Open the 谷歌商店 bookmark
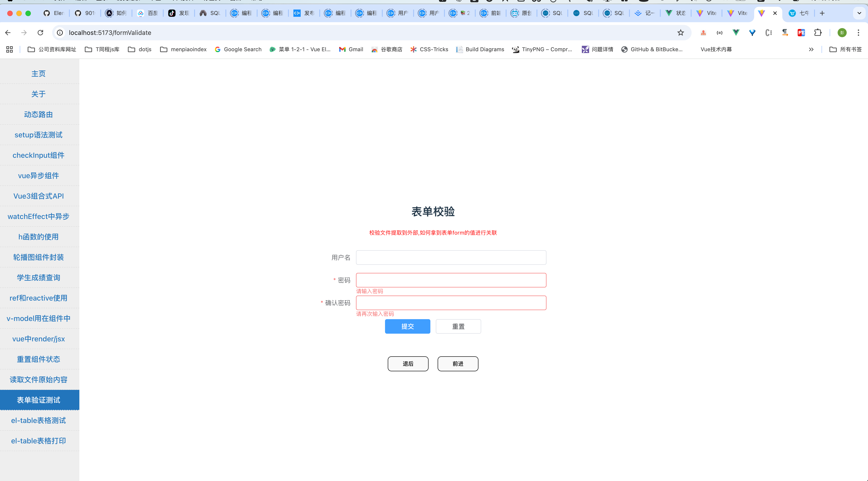Screen dimensions: 868x481 [386, 49]
